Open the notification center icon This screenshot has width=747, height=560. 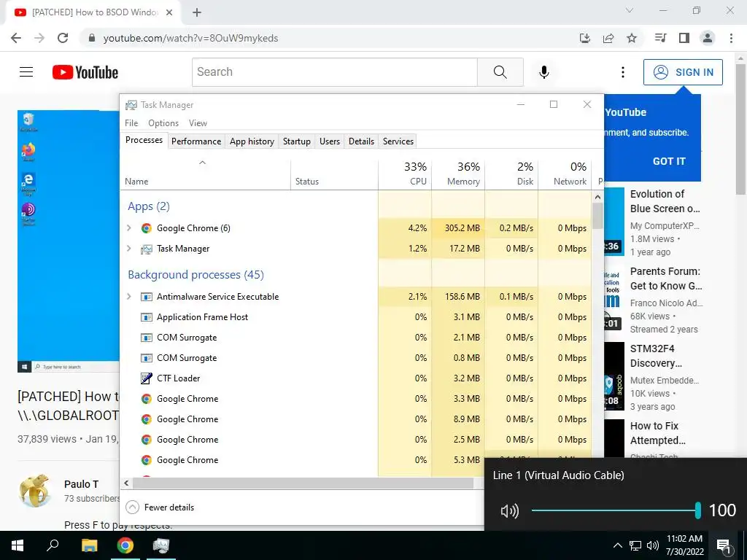click(724, 545)
